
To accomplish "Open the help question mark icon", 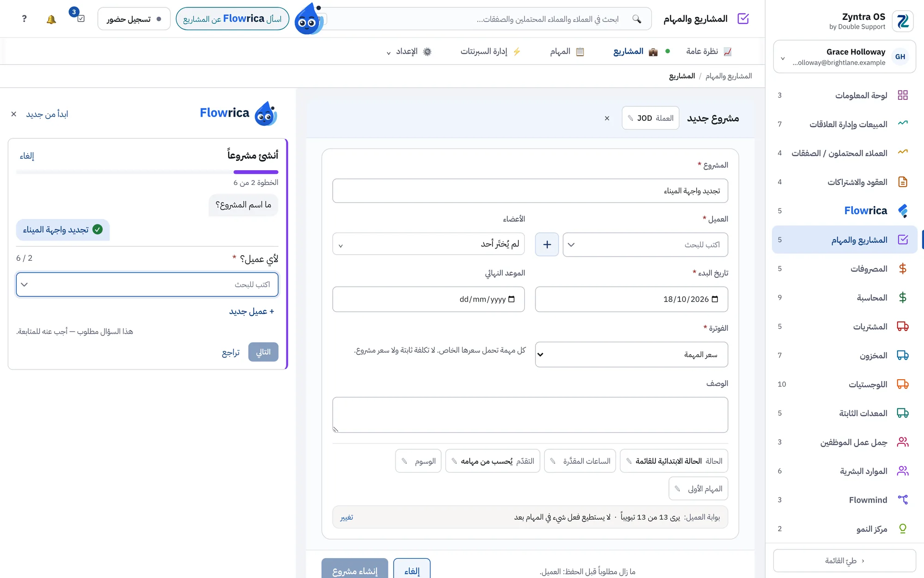I will pos(24,19).
